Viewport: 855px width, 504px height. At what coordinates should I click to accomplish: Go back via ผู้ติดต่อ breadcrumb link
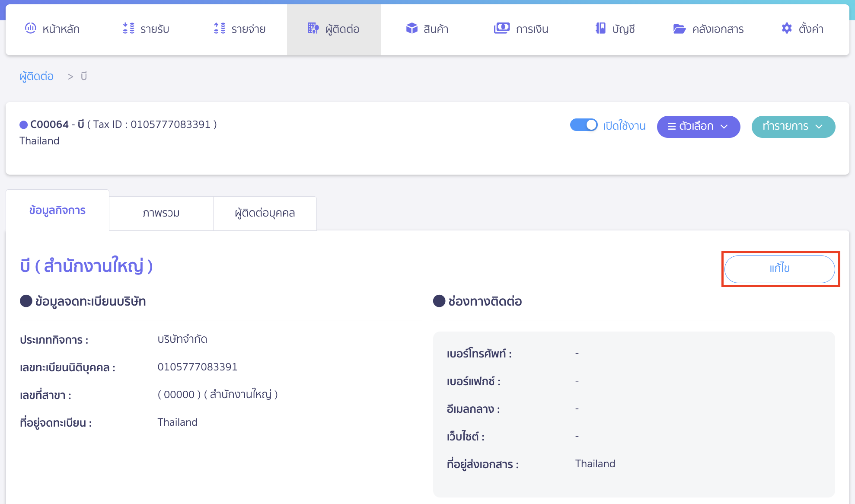(37, 77)
